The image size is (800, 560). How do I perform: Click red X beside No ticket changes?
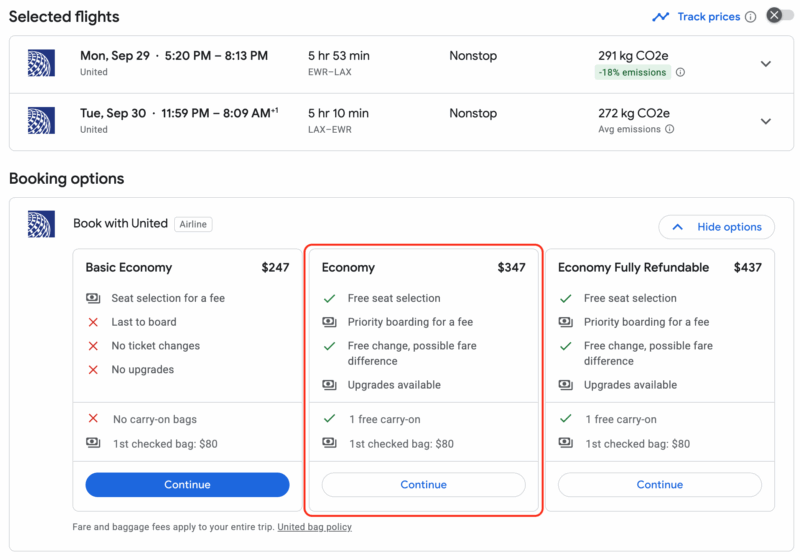pos(93,346)
